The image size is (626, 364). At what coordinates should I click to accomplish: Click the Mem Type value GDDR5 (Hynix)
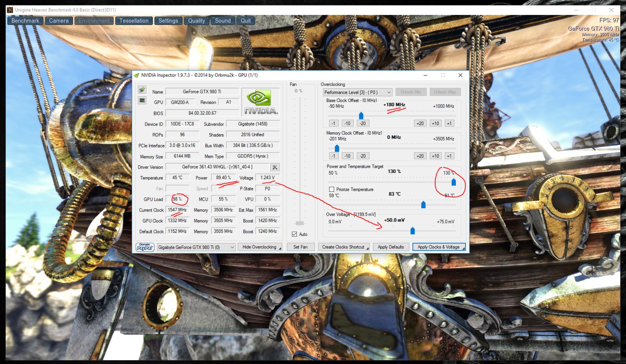pos(253,156)
